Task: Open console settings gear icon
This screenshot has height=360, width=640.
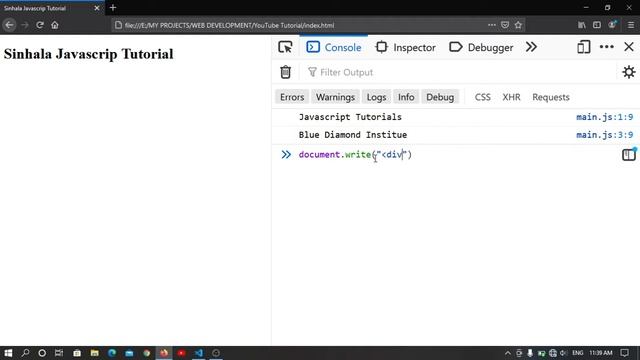Action: (x=629, y=72)
